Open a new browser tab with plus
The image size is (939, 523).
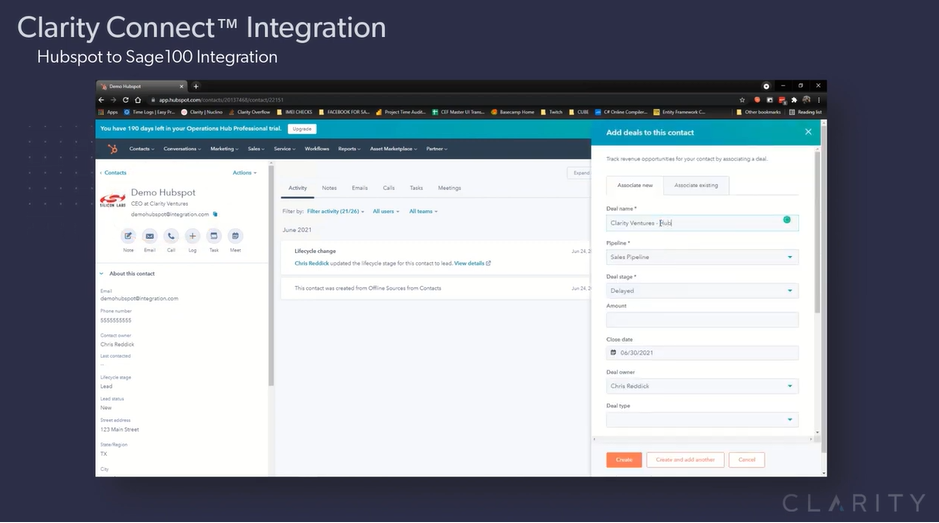(196, 86)
